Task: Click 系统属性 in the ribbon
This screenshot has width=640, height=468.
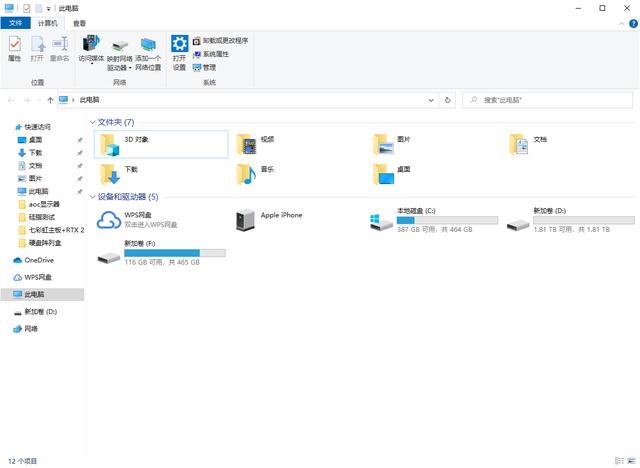Action: tap(211, 54)
